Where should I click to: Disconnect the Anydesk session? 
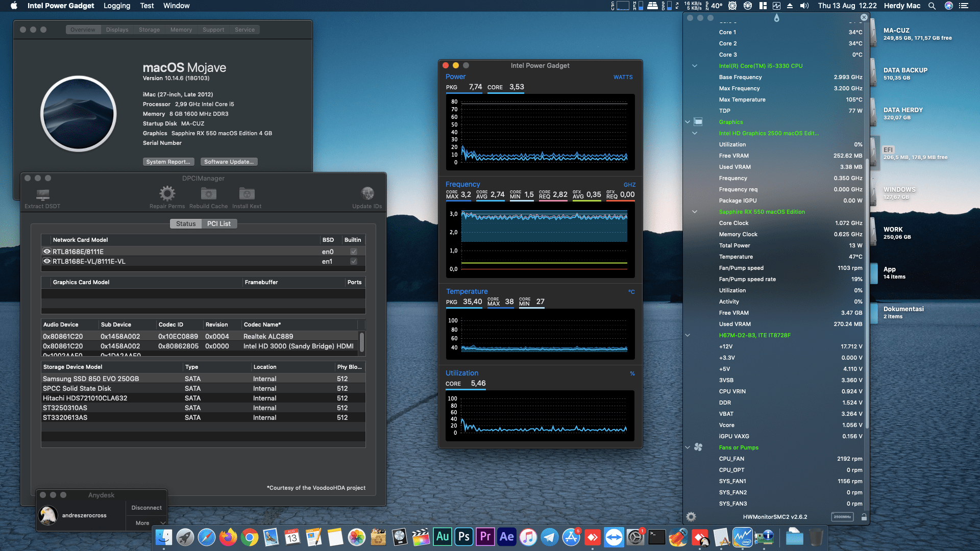click(x=146, y=507)
